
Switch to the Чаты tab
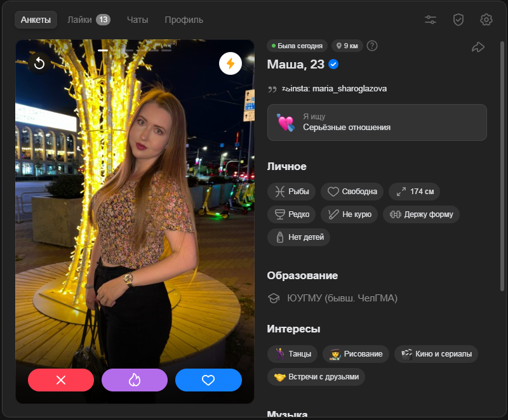(137, 20)
